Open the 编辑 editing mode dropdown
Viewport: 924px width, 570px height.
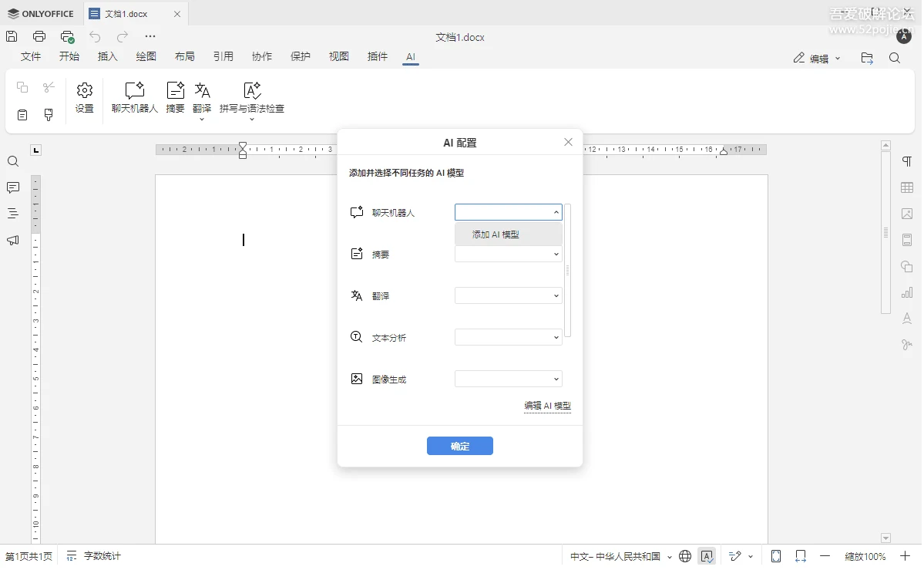coord(816,58)
